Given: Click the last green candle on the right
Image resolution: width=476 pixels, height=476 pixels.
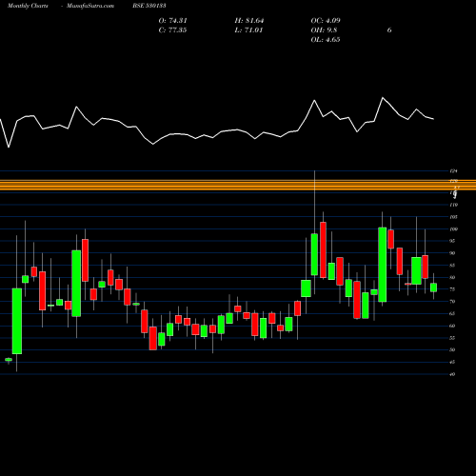Looking at the screenshot, I should (433, 288).
